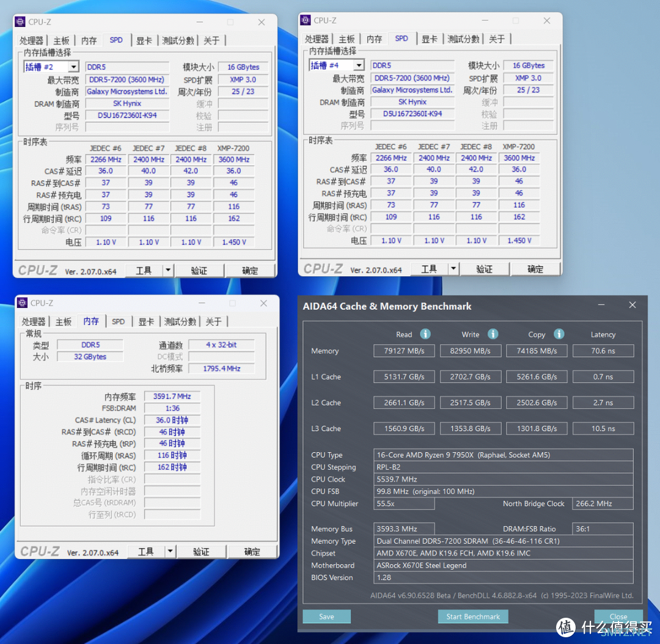Click 确定 button in slot #2 window
Viewport: 660px width, 644px height.
point(250,271)
